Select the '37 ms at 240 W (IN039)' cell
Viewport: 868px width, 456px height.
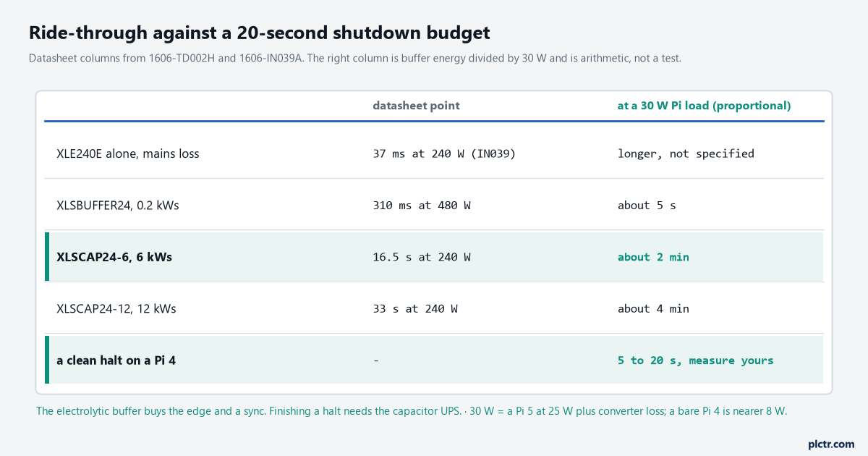(444, 153)
